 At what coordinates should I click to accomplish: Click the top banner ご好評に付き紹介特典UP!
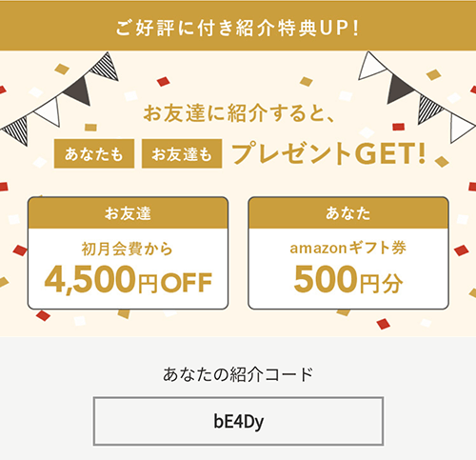pyautogui.click(x=238, y=26)
